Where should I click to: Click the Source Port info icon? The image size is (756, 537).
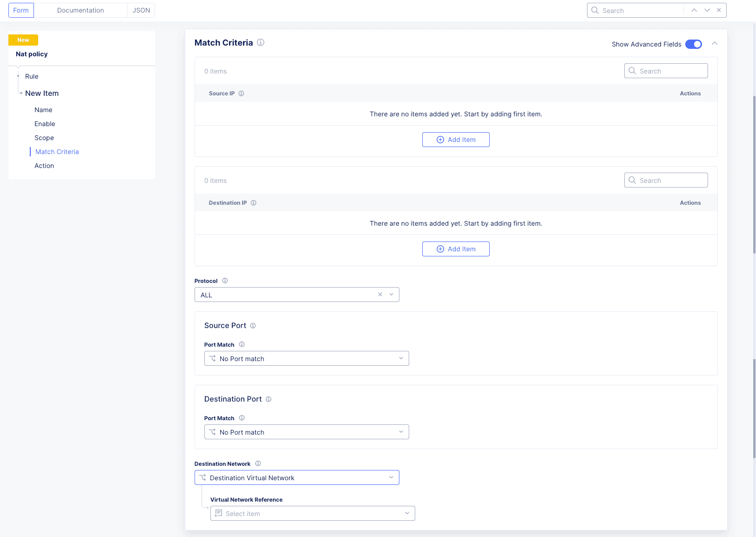253,326
